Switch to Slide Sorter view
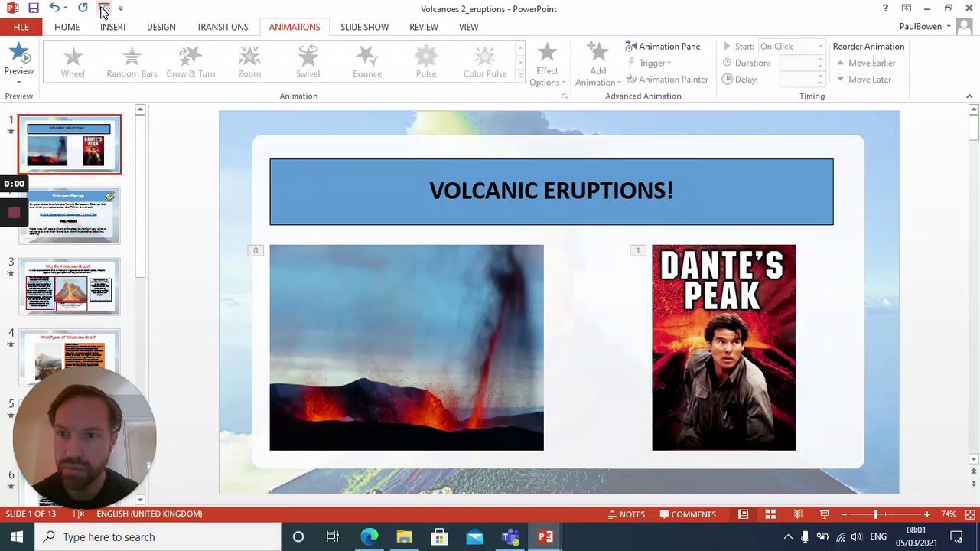Image resolution: width=980 pixels, height=551 pixels. [770, 514]
